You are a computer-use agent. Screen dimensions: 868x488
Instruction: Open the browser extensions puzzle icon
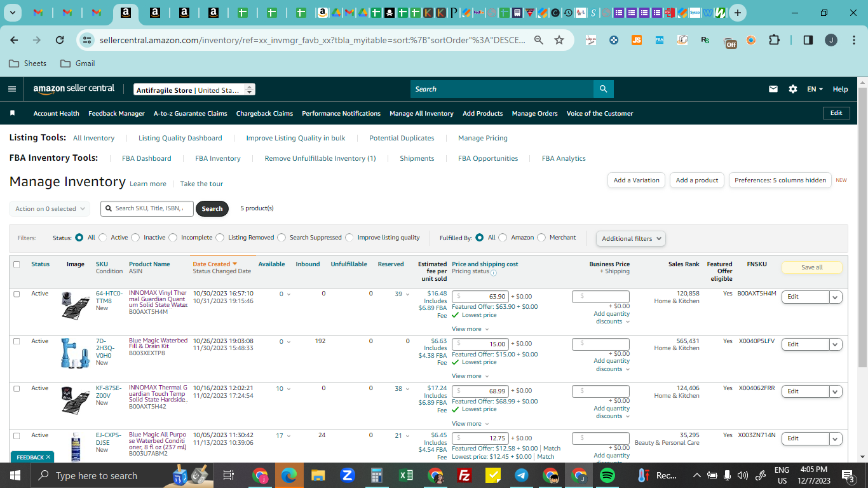pos(774,40)
